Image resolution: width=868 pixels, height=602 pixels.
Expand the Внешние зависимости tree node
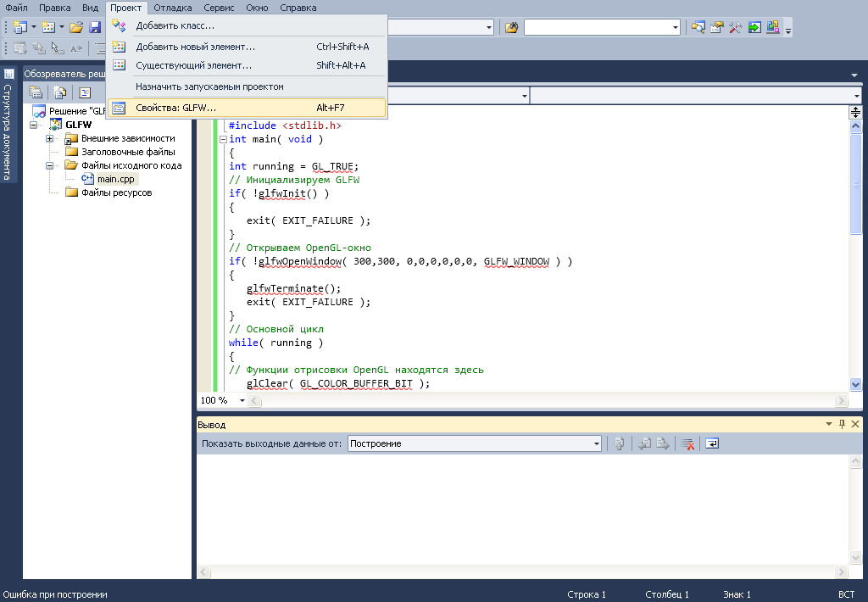pyautogui.click(x=50, y=138)
